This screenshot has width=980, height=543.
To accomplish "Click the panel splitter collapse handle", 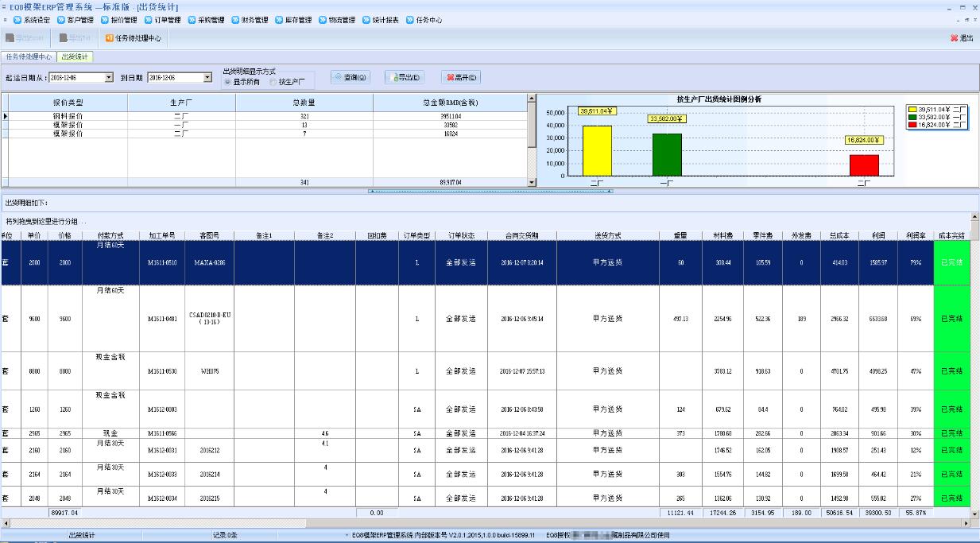I will point(490,191).
